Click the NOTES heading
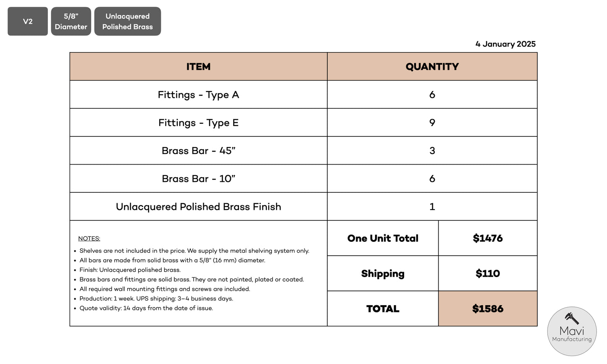The width and height of the screenshot is (607, 364). coord(89,238)
